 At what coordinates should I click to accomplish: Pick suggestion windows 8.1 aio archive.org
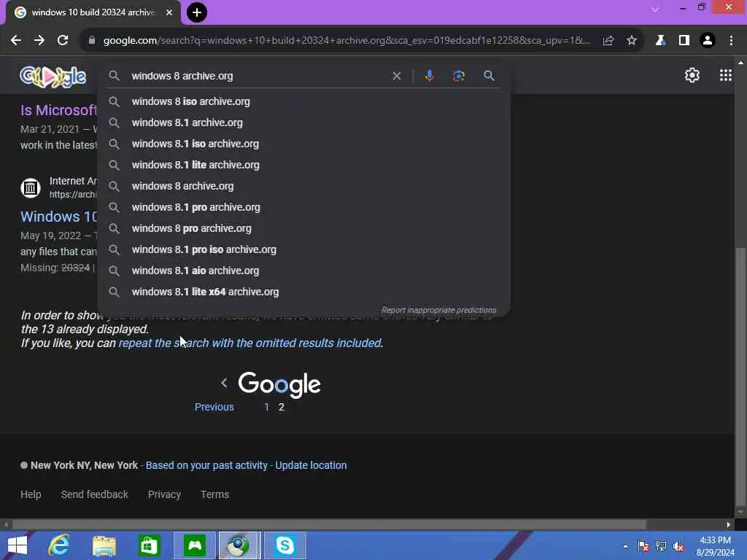(303, 271)
